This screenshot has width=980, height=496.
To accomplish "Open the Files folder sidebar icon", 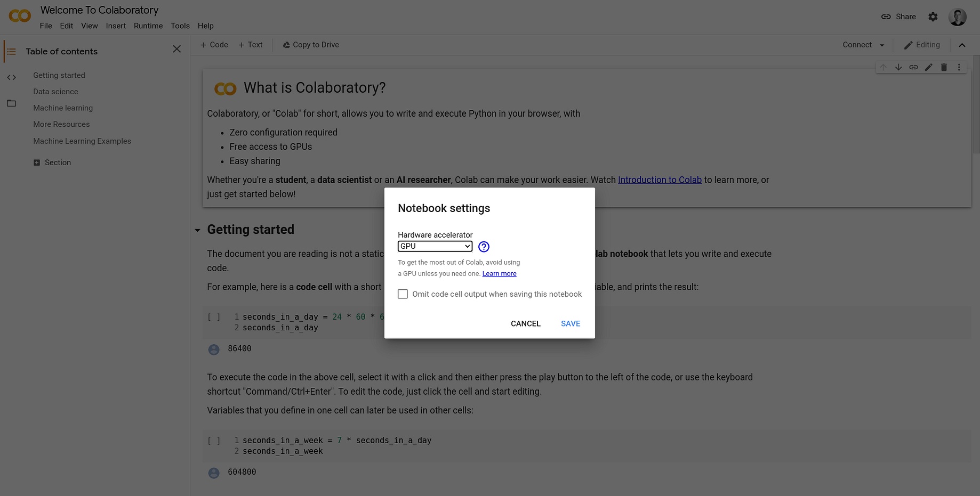I will tap(11, 103).
